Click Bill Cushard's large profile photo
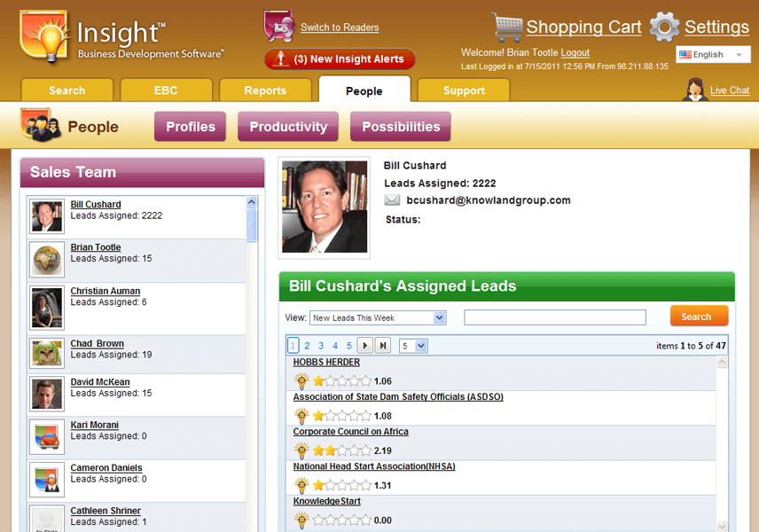Screen dimensions: 759x532 pos(325,207)
